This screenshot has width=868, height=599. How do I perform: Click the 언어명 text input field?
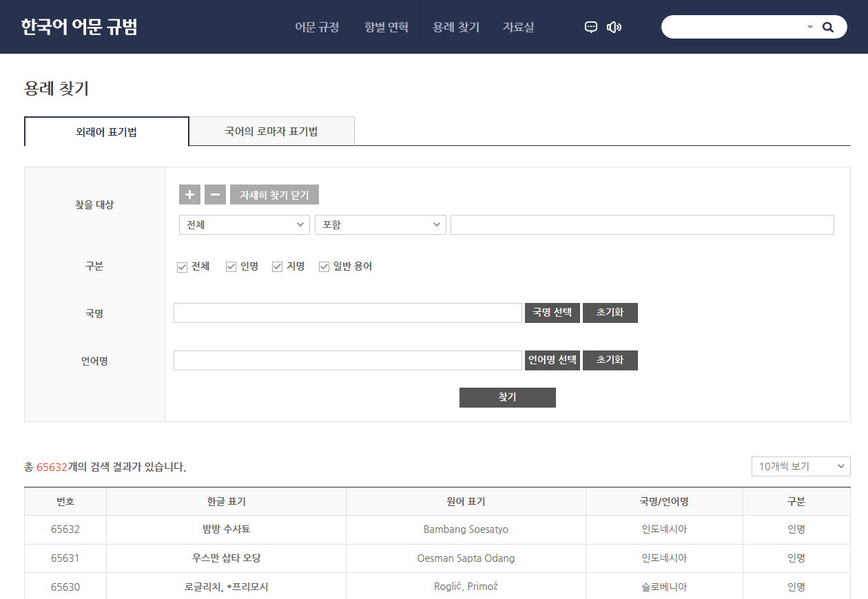pos(347,361)
